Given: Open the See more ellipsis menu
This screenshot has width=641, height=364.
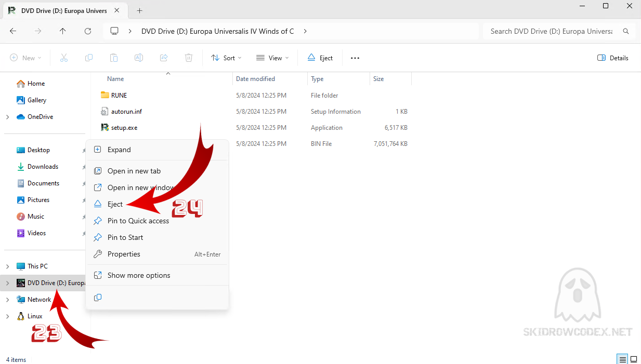Looking at the screenshot, I should 355,58.
